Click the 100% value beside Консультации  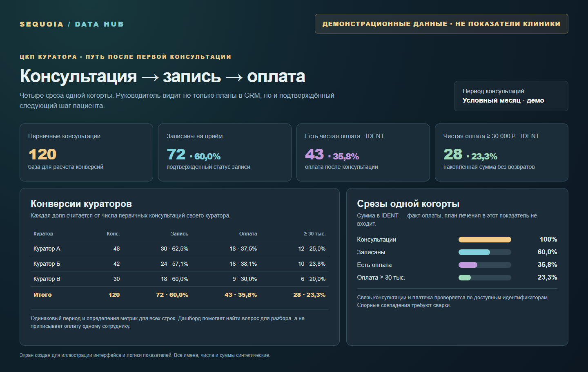click(548, 240)
